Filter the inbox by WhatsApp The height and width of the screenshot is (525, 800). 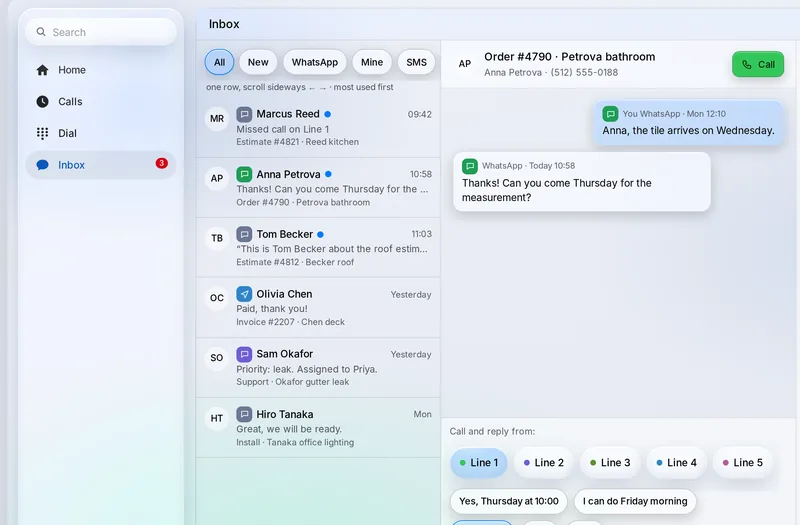[x=315, y=62]
